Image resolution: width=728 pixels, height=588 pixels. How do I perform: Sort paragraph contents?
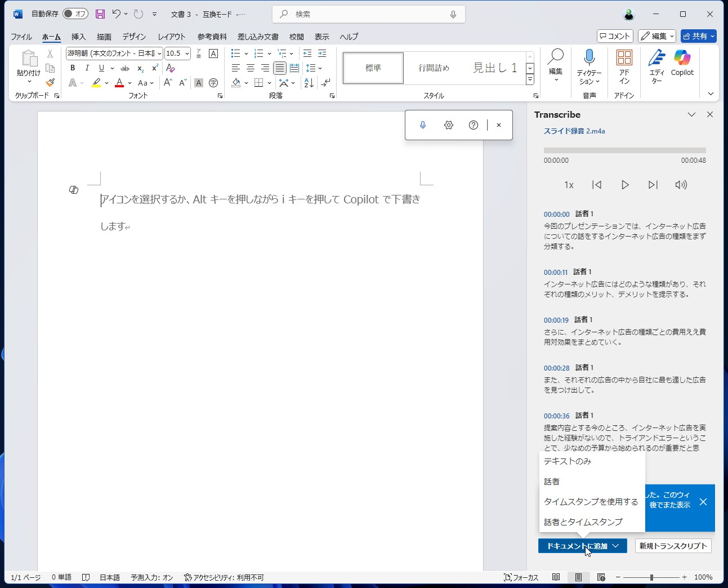[x=309, y=83]
